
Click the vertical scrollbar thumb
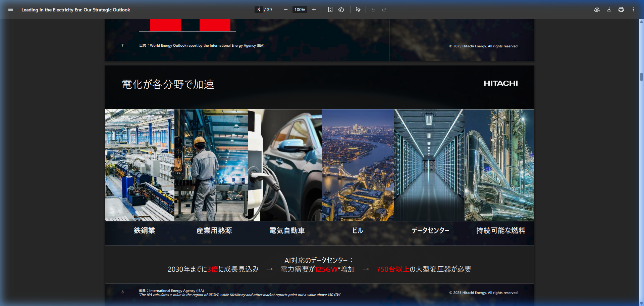point(641,77)
